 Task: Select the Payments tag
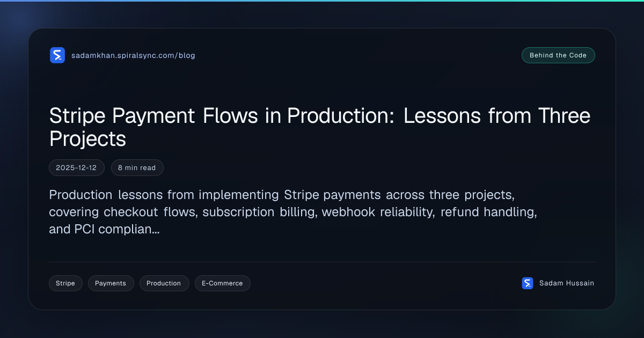coord(111,283)
